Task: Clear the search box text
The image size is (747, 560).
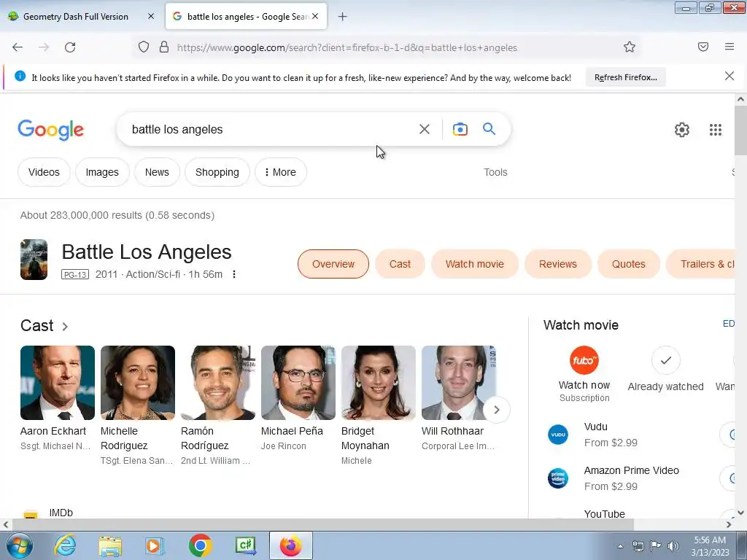Action: pyautogui.click(x=425, y=129)
